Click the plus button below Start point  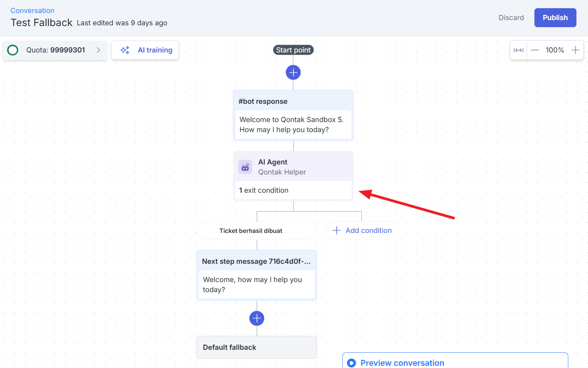click(x=293, y=73)
